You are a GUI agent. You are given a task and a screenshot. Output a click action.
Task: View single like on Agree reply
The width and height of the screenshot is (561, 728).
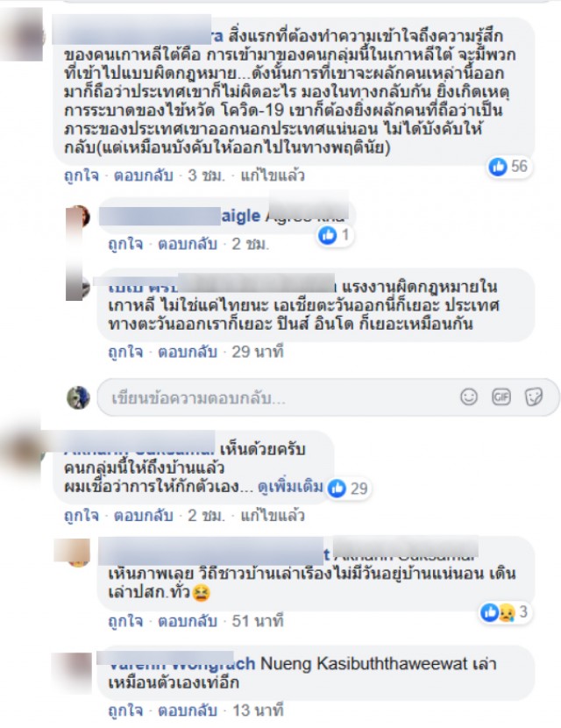pyautogui.click(x=334, y=235)
